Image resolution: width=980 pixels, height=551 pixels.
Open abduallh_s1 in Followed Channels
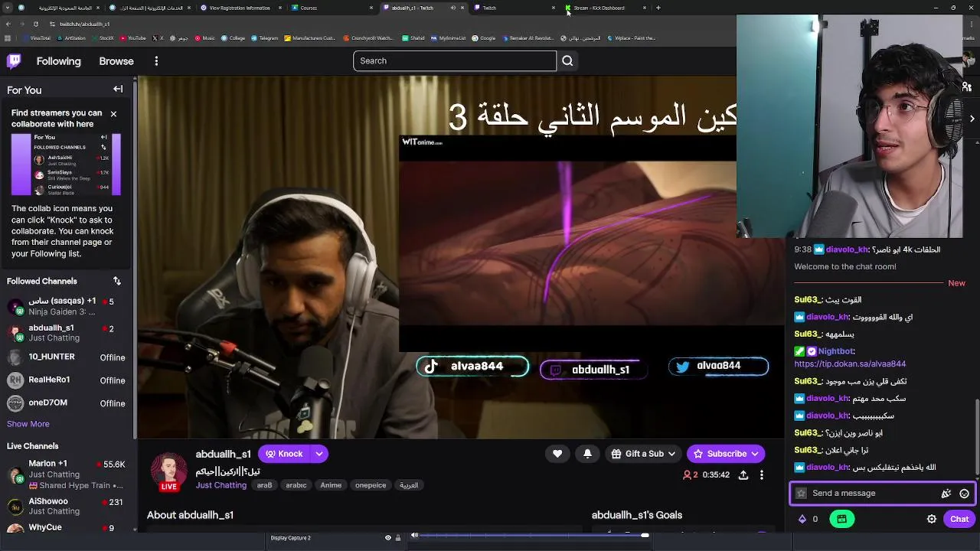point(67,333)
